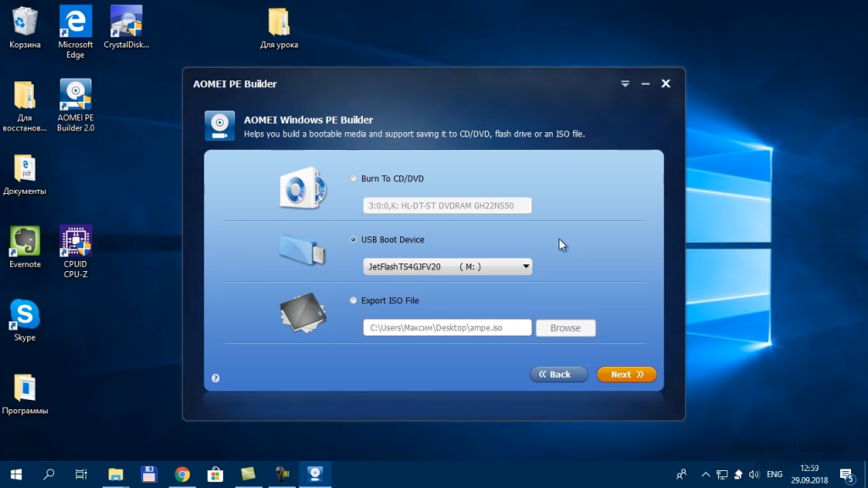Select the USB Boot Device radio option
The height and width of the screenshot is (488, 868).
(353, 240)
